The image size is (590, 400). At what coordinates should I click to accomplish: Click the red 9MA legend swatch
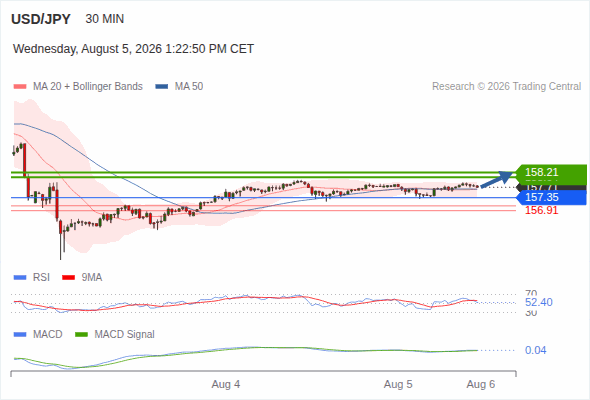coord(68,278)
